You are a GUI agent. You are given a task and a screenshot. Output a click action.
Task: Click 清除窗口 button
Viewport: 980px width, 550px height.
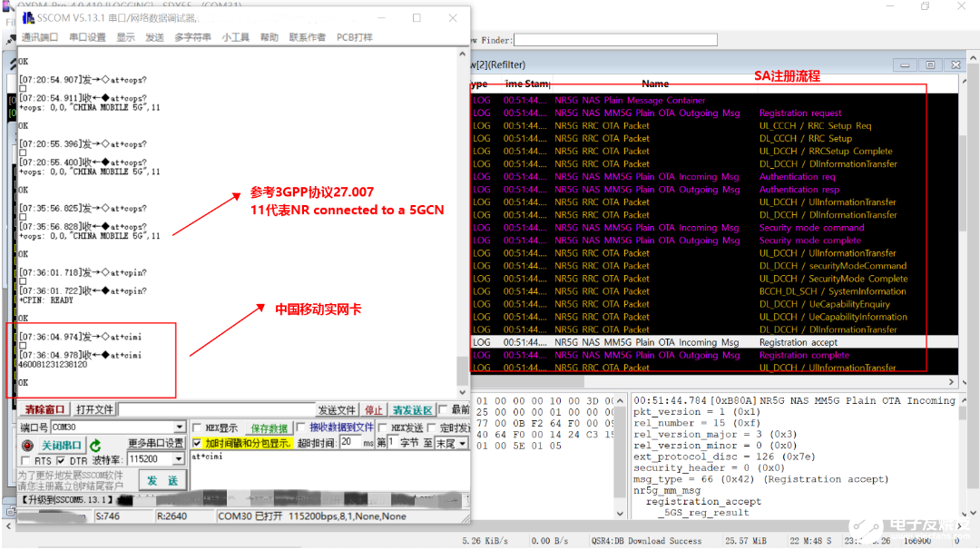pyautogui.click(x=44, y=409)
